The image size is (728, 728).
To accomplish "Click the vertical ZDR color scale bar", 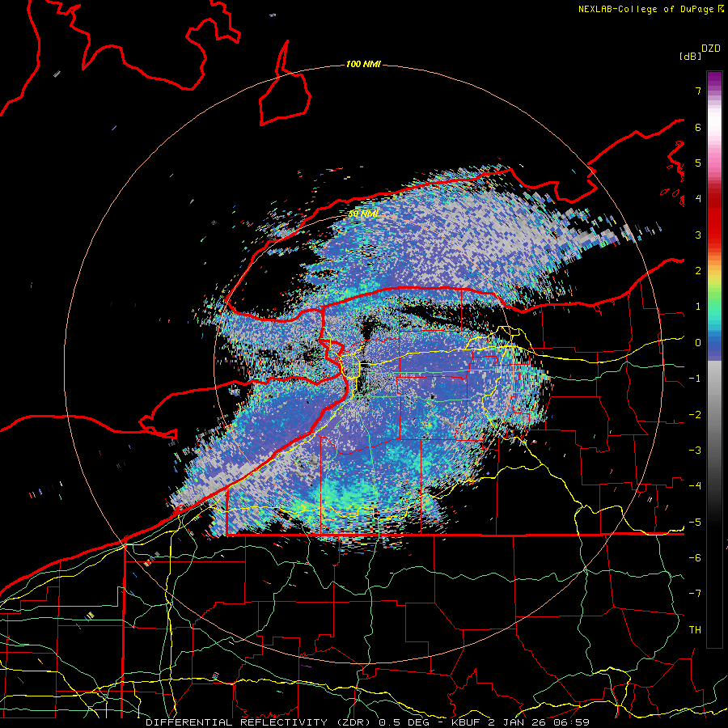I will click(714, 359).
